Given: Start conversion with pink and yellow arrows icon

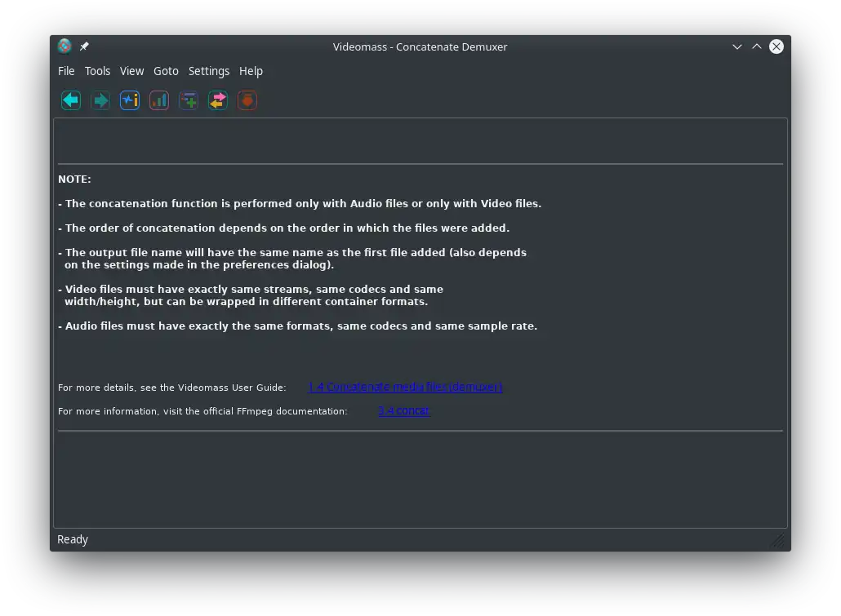Looking at the screenshot, I should pos(218,100).
